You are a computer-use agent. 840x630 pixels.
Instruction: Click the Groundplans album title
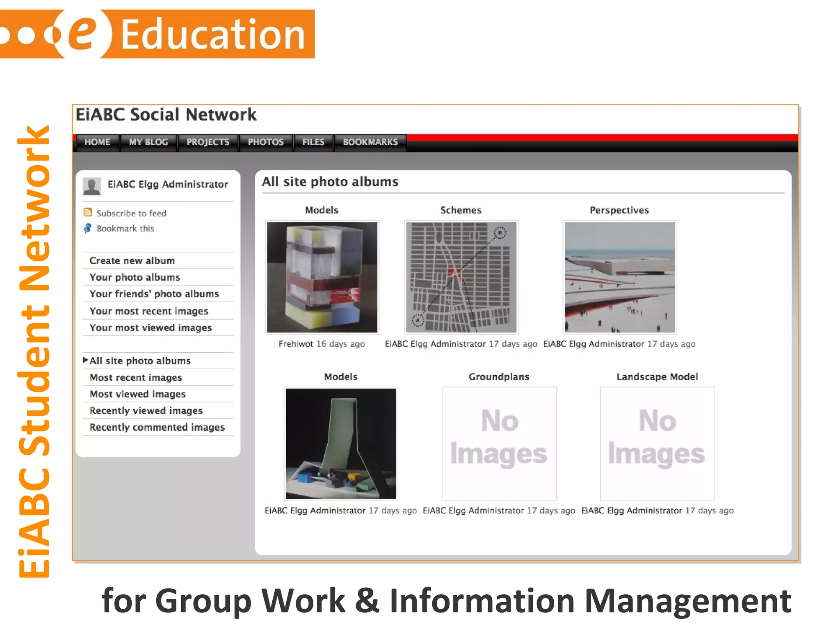point(499,377)
